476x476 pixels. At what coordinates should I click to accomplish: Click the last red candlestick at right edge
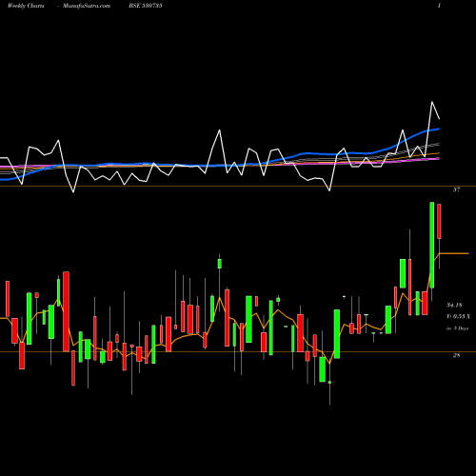(x=439, y=221)
